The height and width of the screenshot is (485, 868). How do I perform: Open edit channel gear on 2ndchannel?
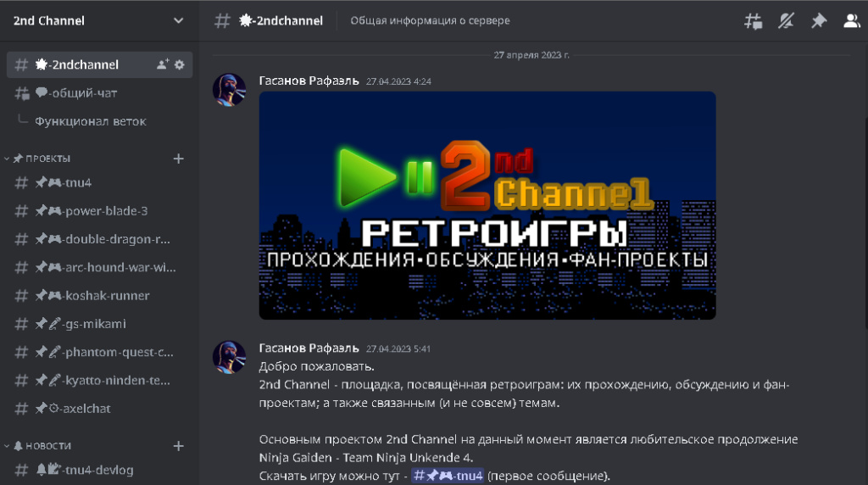(x=180, y=64)
